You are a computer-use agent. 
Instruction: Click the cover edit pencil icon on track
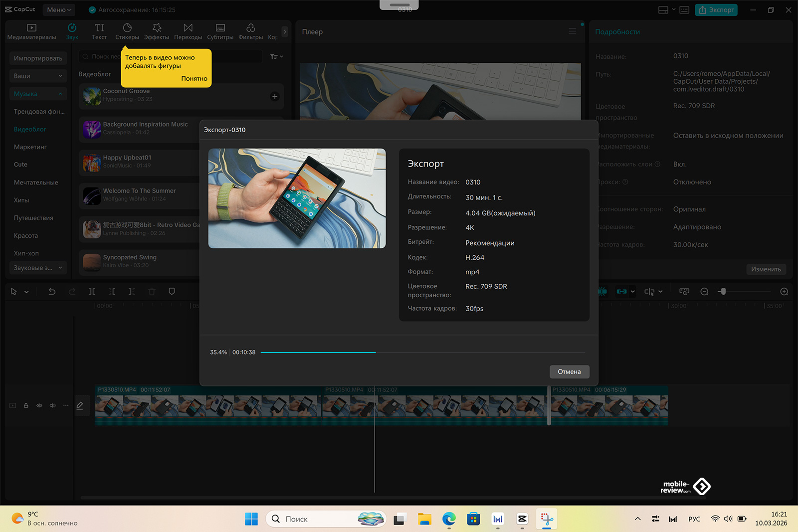(80, 406)
